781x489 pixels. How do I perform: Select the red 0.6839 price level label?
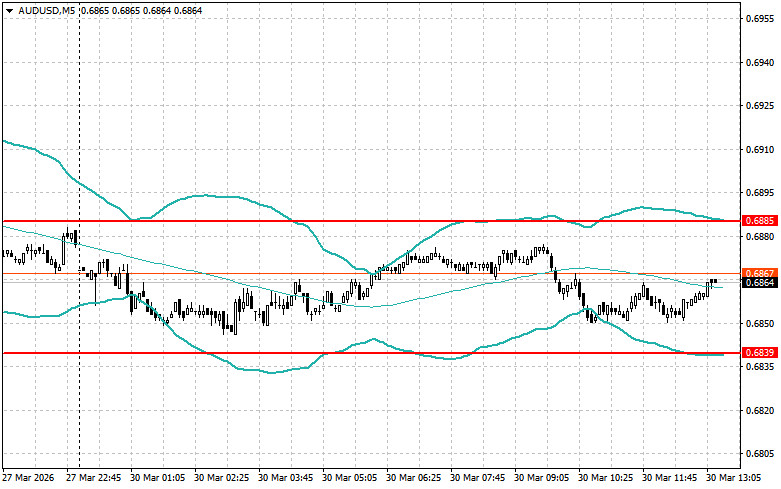click(760, 353)
